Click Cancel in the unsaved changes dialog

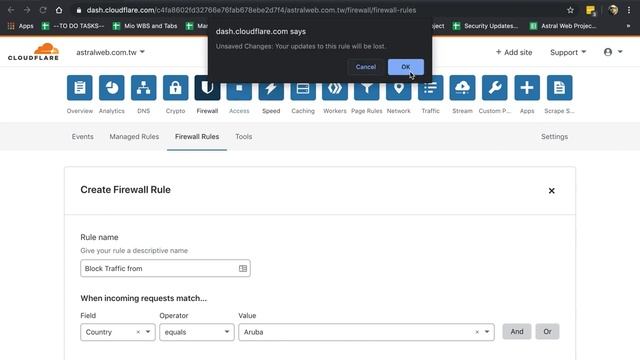pos(365,67)
